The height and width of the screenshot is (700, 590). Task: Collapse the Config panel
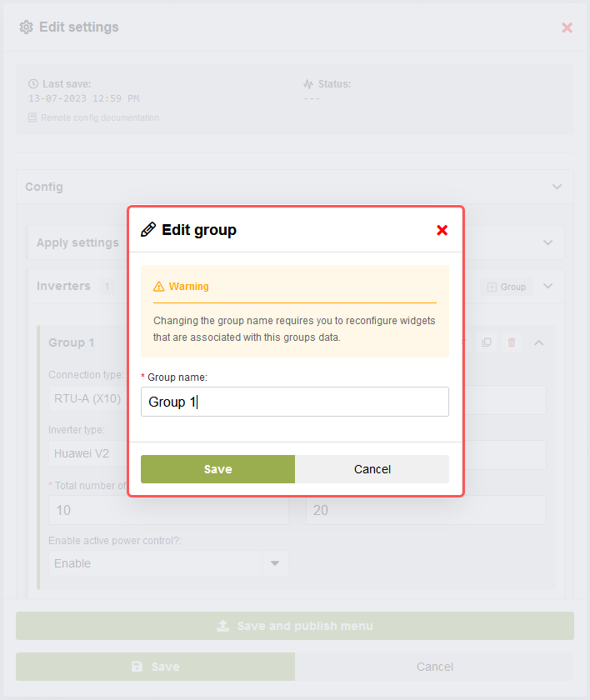tap(557, 187)
